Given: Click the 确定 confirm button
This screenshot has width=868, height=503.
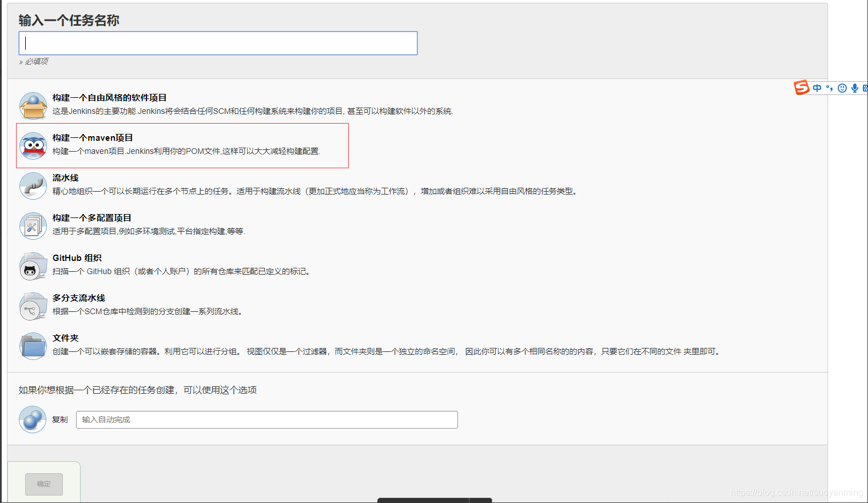Looking at the screenshot, I should tap(44, 484).
